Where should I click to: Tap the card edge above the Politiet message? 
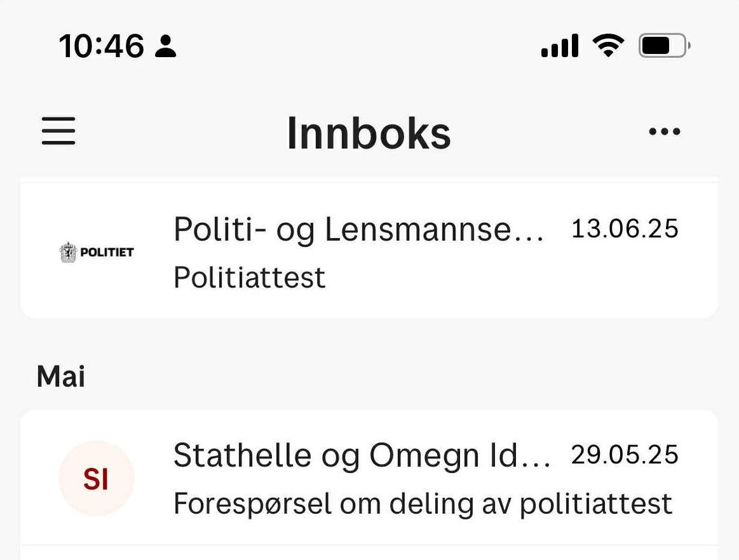pyautogui.click(x=369, y=179)
